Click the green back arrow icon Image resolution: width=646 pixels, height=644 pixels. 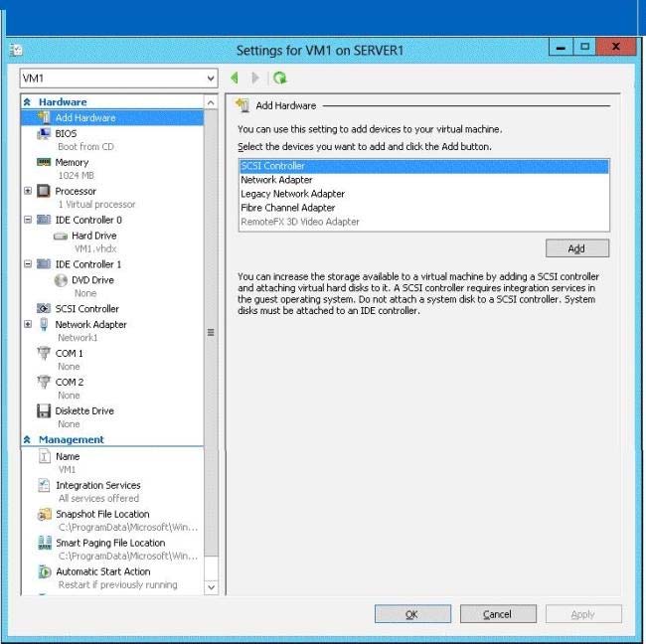[x=235, y=78]
